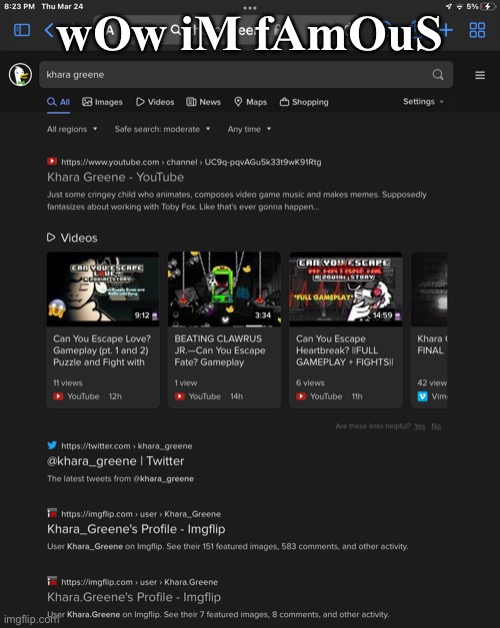This screenshot has height=628, width=500.
Task: Expand the Safe search: moderate filter
Action: (x=162, y=129)
